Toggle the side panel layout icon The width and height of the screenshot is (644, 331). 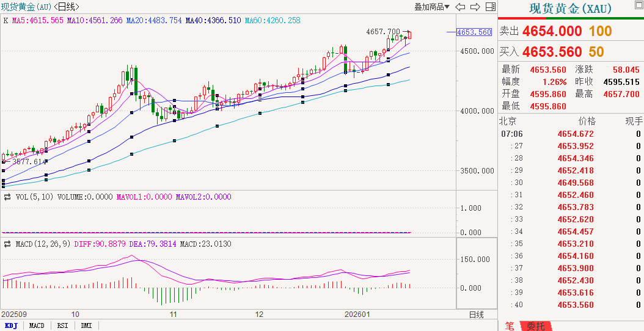[x=490, y=7]
